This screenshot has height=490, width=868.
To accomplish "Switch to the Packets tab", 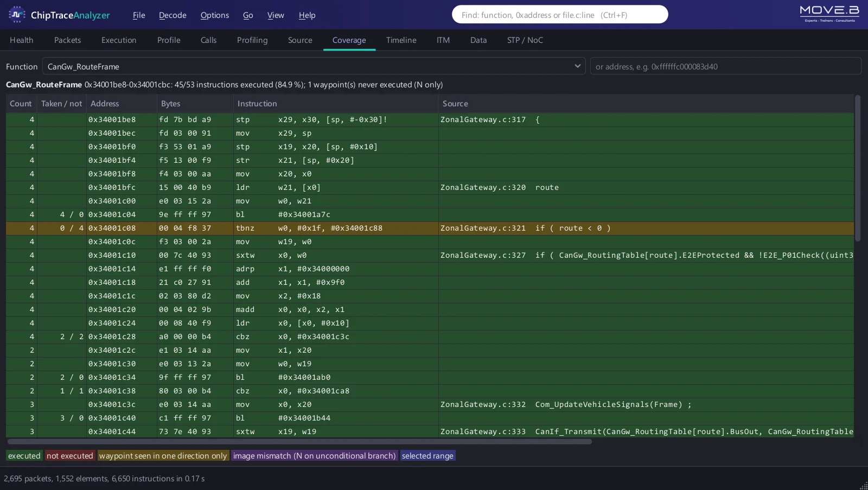I will (67, 40).
